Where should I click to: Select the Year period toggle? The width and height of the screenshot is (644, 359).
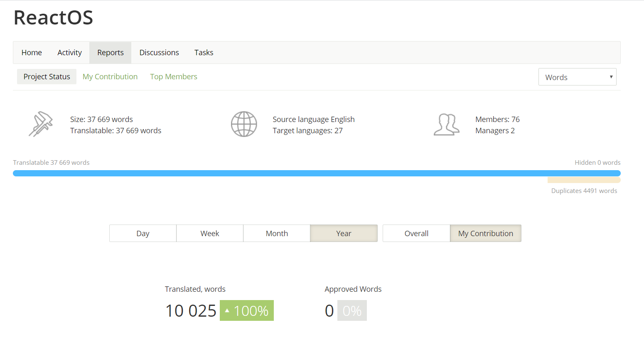click(x=344, y=233)
